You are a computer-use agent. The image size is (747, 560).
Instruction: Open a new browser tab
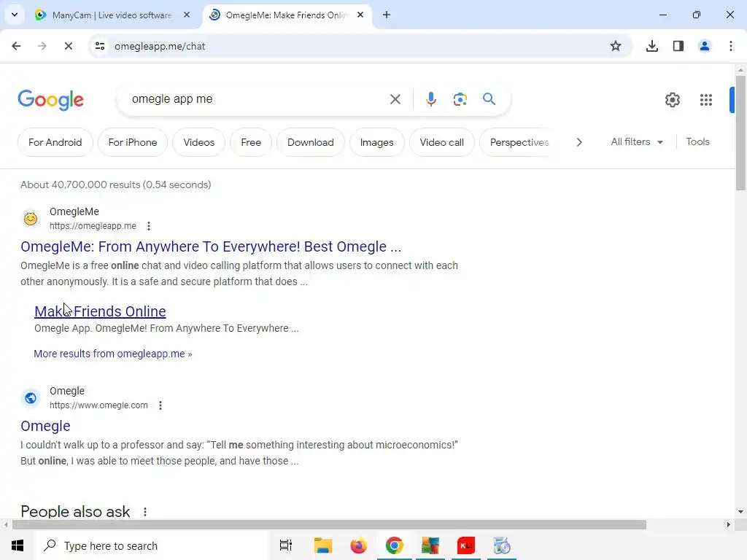coord(387,15)
